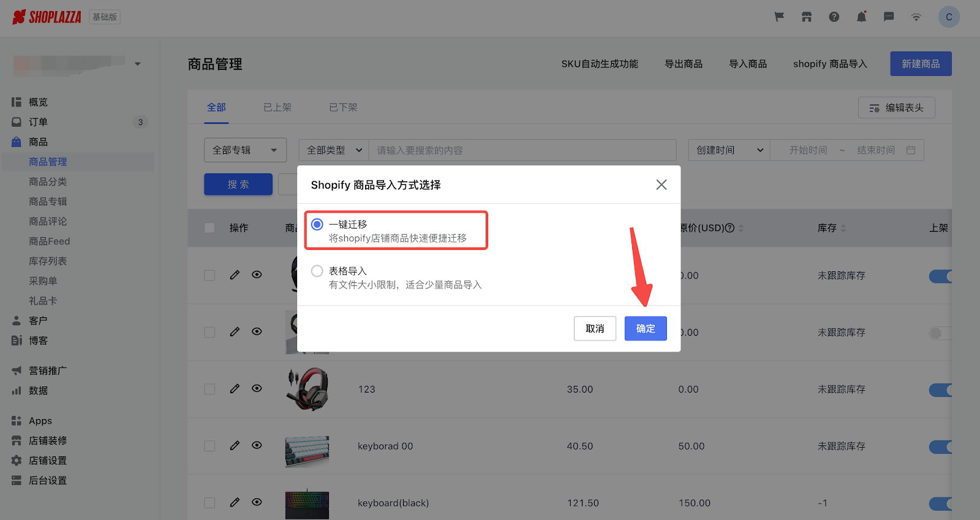Viewport: 980px width, 520px height.
Task: Select the 一键迁移 radio option
Action: pyautogui.click(x=317, y=225)
